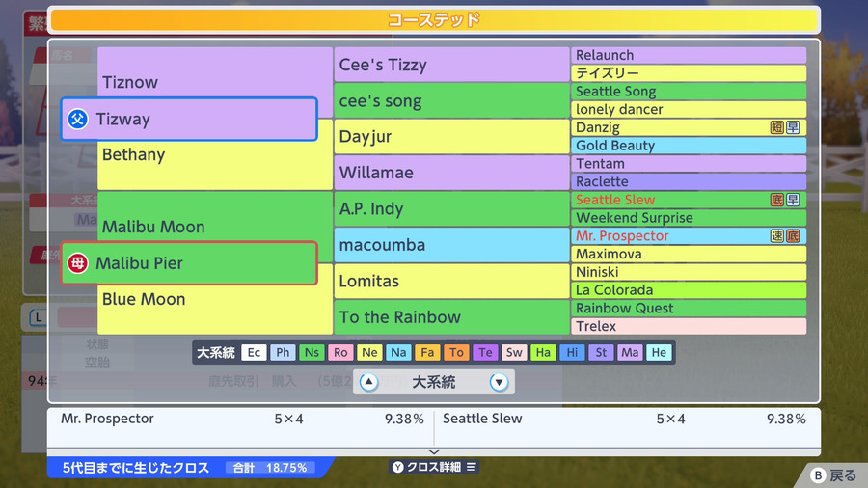Click the Weekend Surprise ancestor row
868x488 pixels.
[689, 218]
